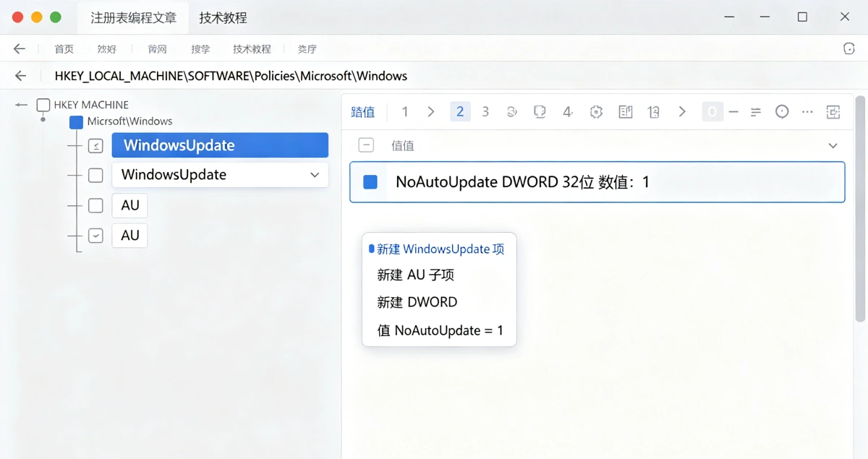Viewport: 868px width, 459px height.
Task: Click the arrow before the grayed 0 box
Action: (682, 111)
